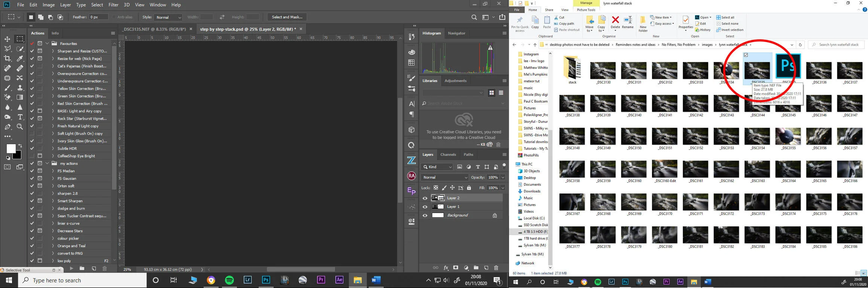
Task: Select the Clone Stamp tool
Action: 20,88
